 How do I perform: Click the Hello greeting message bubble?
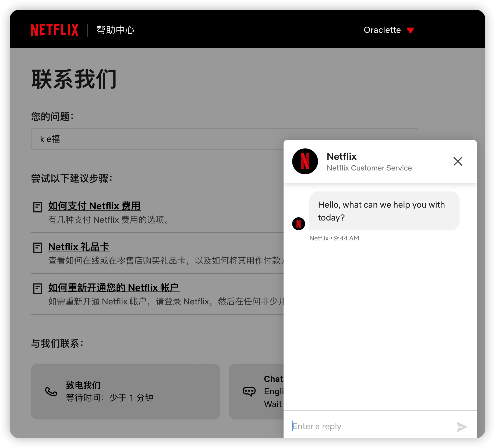[x=384, y=211]
